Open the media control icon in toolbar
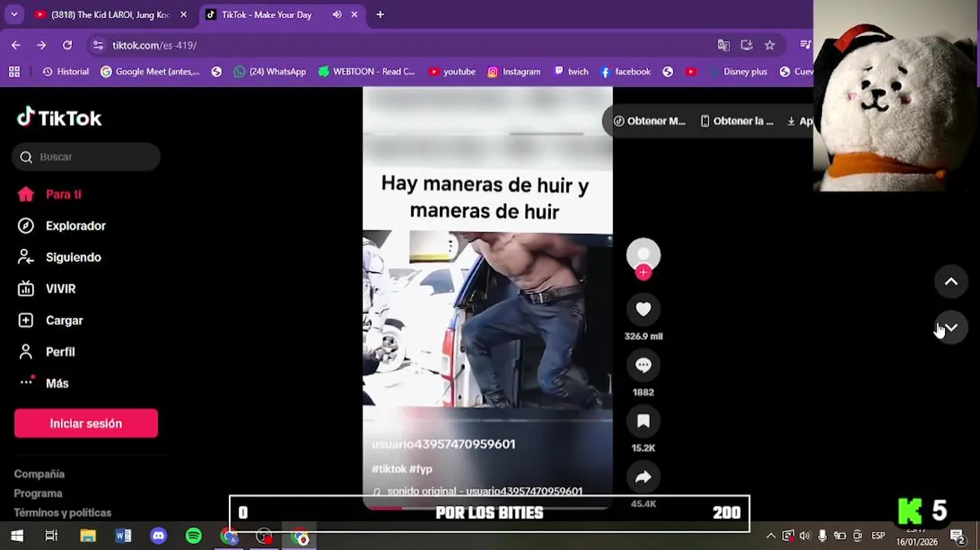 (805, 45)
